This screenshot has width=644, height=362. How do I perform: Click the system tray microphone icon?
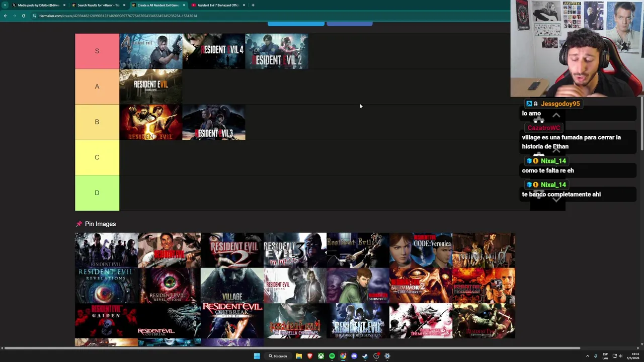click(x=596, y=356)
